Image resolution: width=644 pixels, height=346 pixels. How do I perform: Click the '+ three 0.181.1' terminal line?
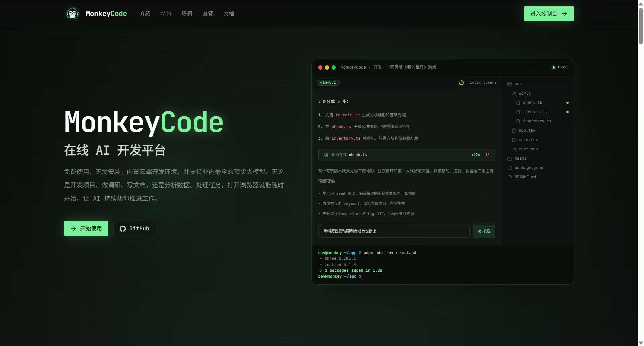(x=338, y=258)
